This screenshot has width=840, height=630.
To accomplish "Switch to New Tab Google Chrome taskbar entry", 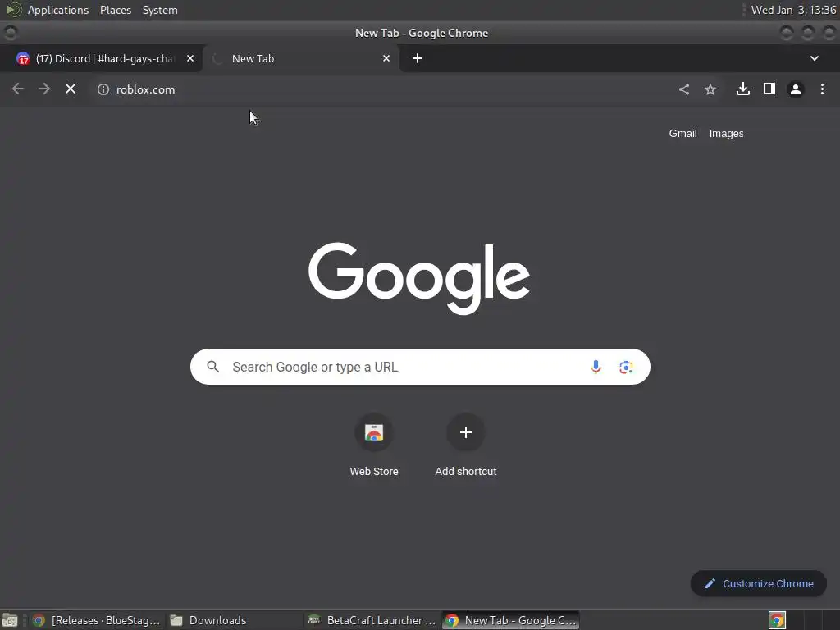I will click(x=510, y=620).
